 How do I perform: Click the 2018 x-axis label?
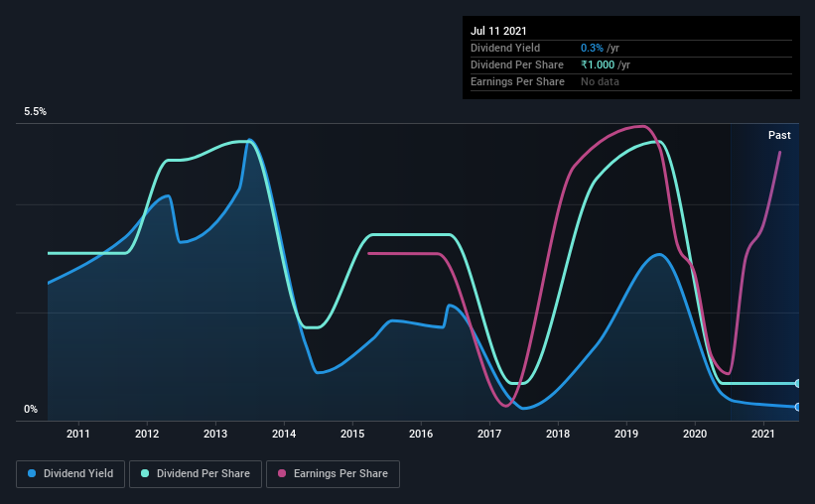coord(558,434)
